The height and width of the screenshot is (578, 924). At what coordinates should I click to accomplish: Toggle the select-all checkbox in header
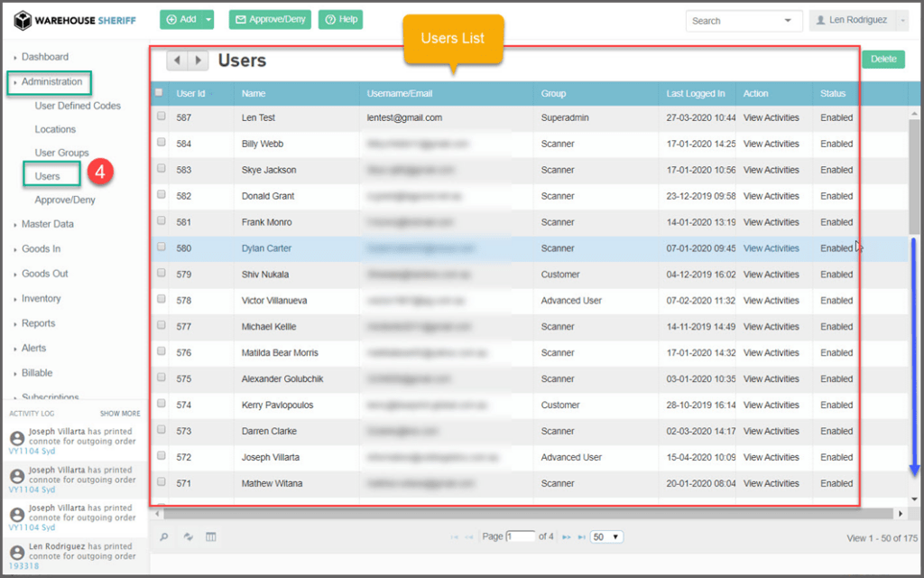click(x=160, y=93)
